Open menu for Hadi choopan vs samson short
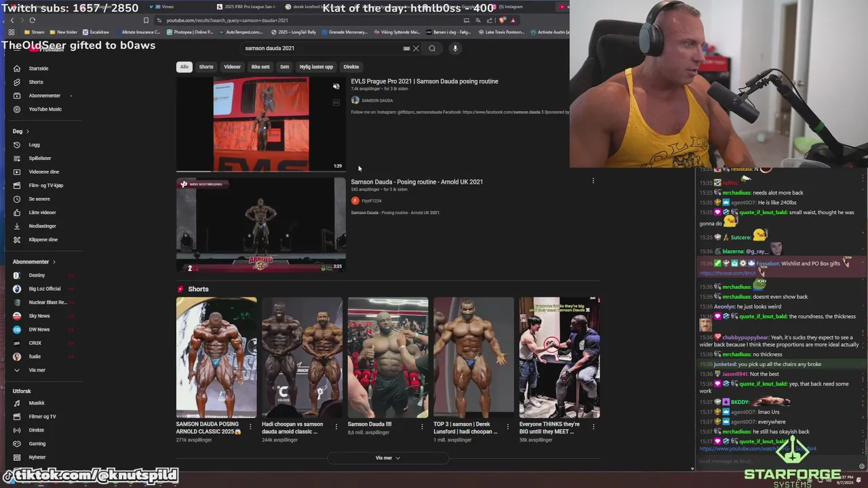 pos(336,426)
